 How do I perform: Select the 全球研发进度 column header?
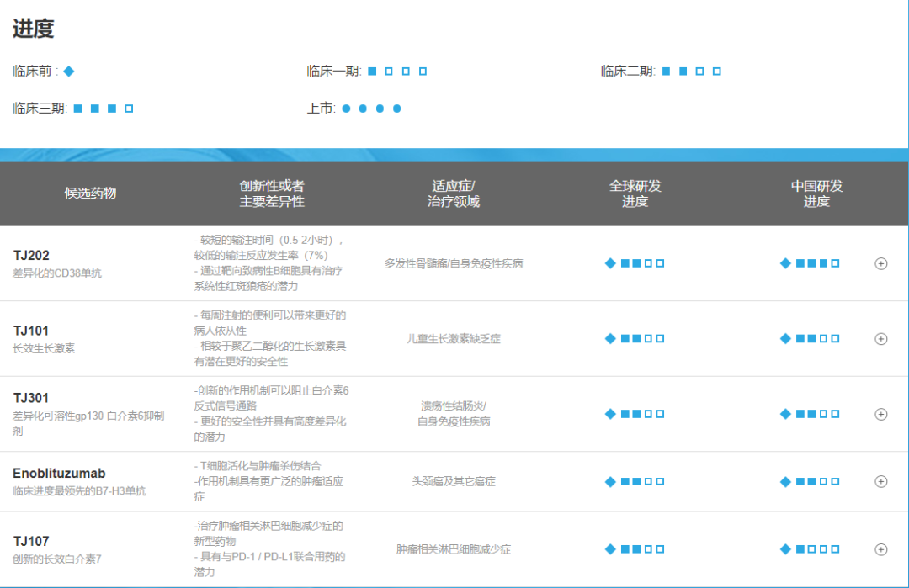click(x=635, y=193)
